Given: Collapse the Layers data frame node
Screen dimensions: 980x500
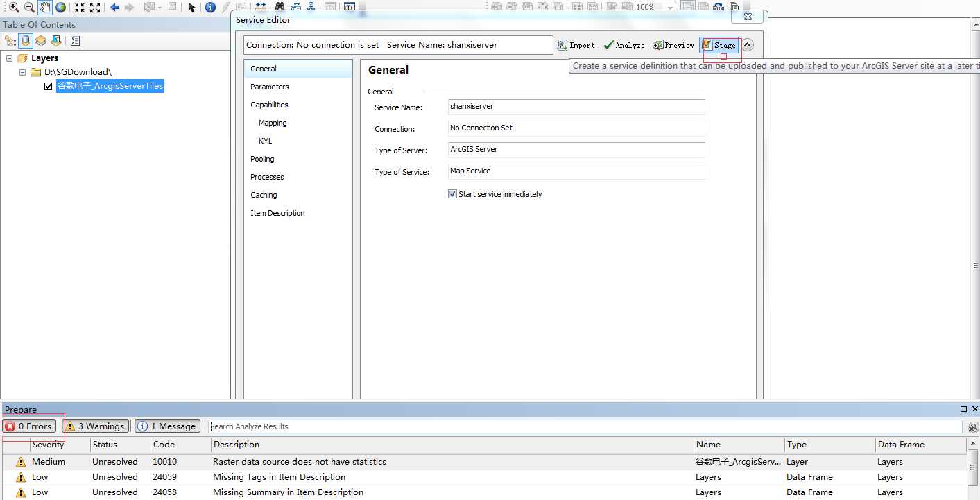Looking at the screenshot, I should pyautogui.click(x=10, y=58).
